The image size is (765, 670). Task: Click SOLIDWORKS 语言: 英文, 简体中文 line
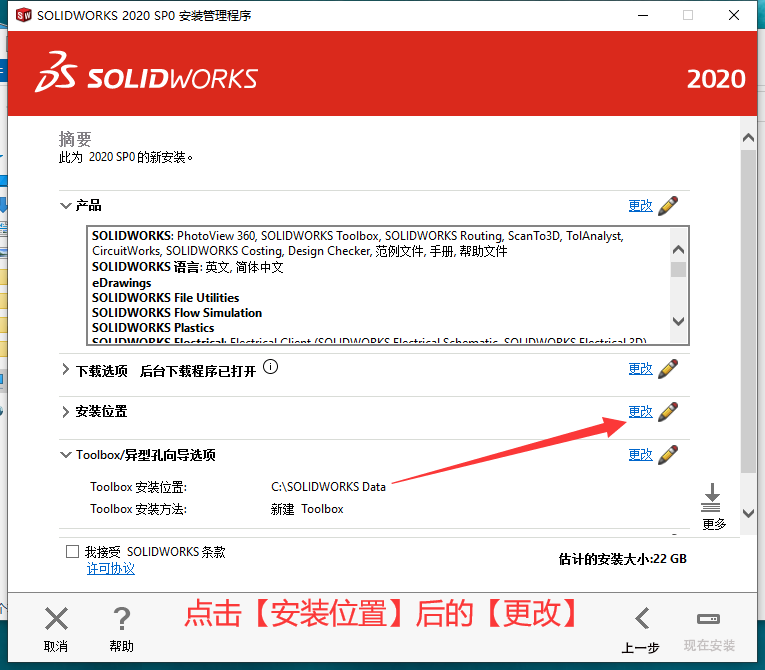pos(187,267)
